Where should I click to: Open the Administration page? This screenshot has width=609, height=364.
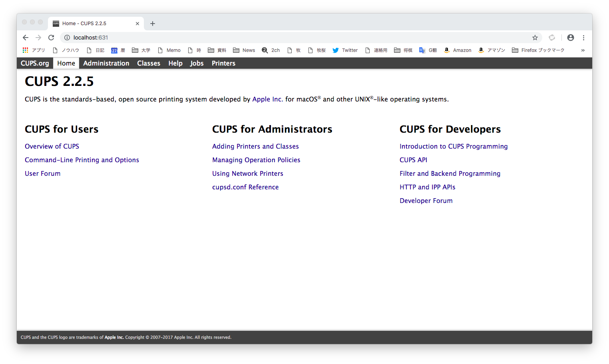106,63
